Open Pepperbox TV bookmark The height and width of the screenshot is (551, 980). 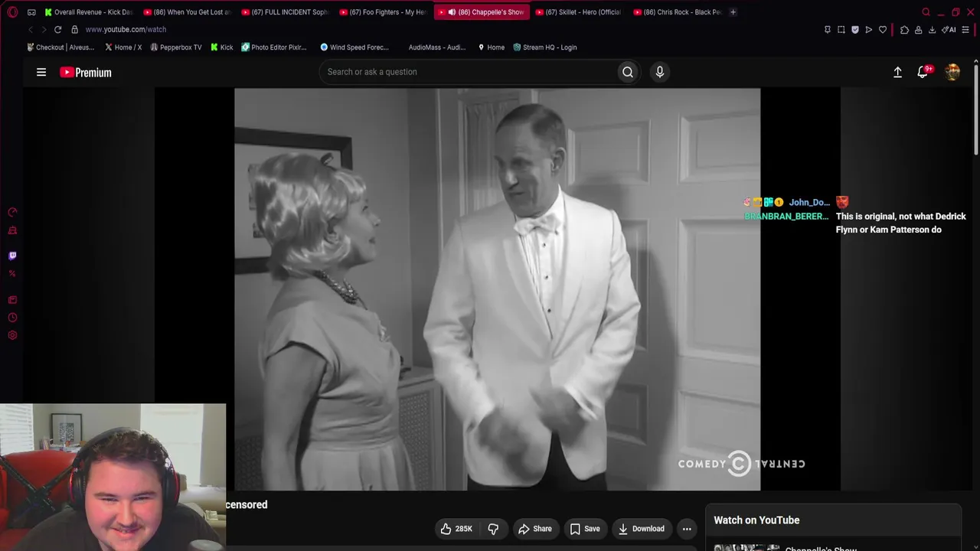click(176, 47)
